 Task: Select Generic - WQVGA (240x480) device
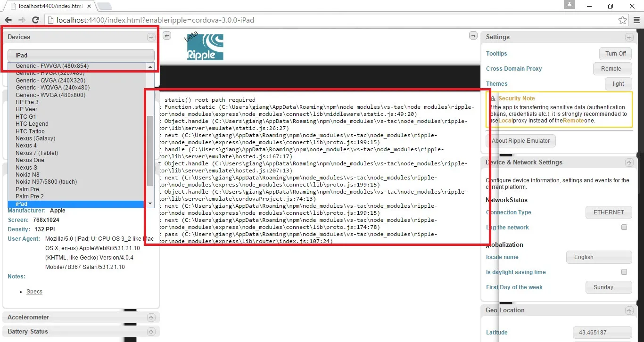(77, 88)
